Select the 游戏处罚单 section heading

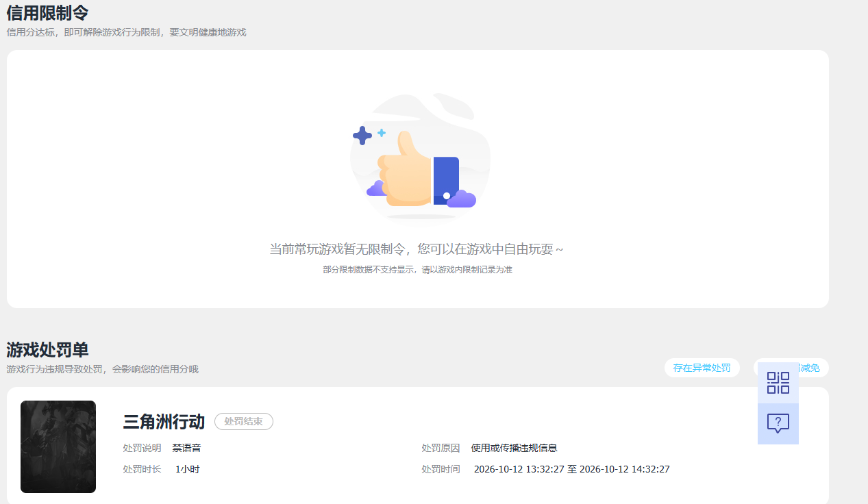point(47,350)
